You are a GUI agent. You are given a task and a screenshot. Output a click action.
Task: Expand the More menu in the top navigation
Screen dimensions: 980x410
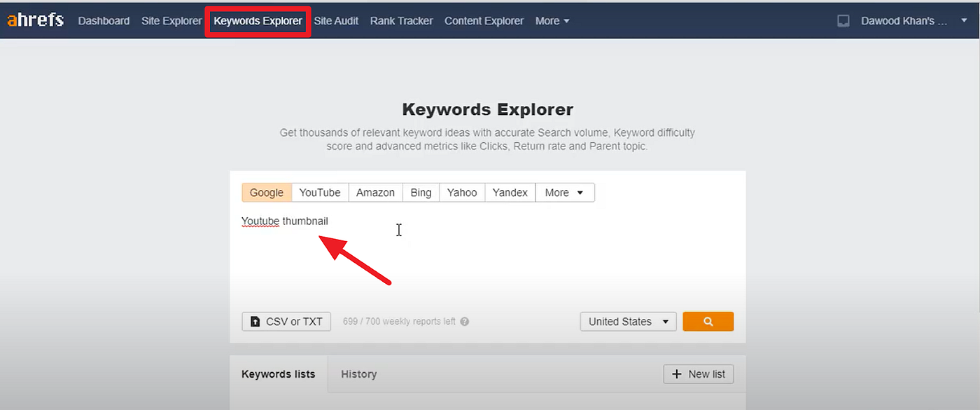point(552,21)
